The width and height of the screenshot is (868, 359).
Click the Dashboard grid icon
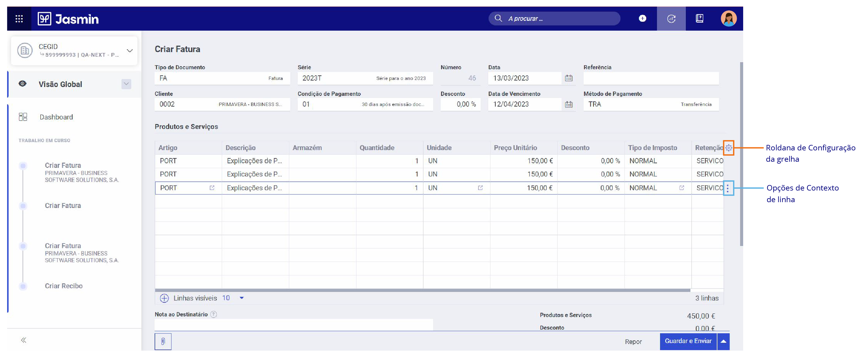click(23, 117)
